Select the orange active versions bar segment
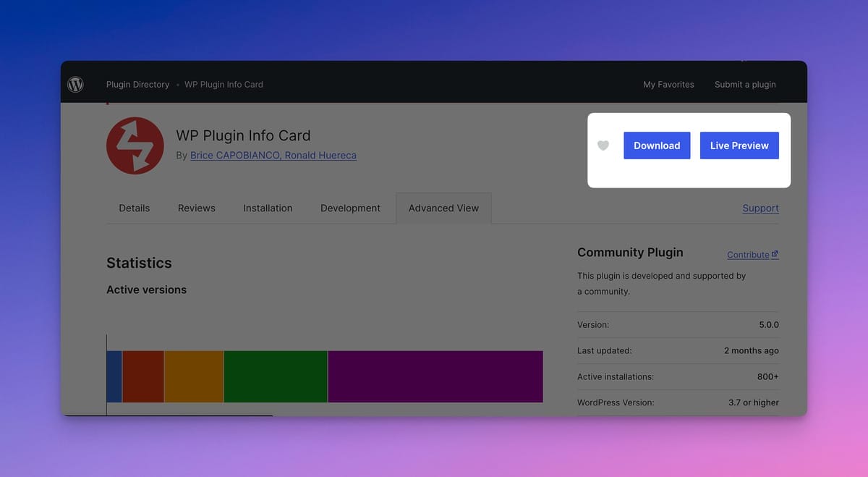The image size is (868, 477). [194, 376]
